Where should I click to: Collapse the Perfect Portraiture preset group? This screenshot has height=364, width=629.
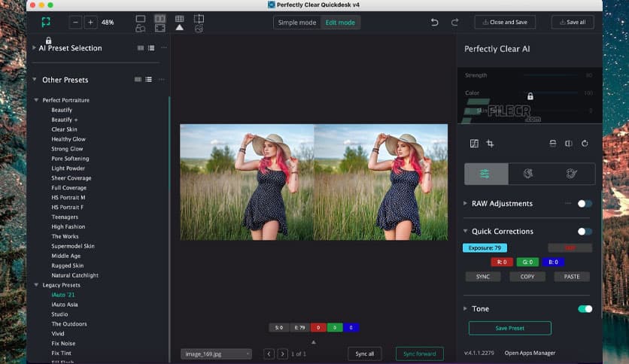(36, 100)
